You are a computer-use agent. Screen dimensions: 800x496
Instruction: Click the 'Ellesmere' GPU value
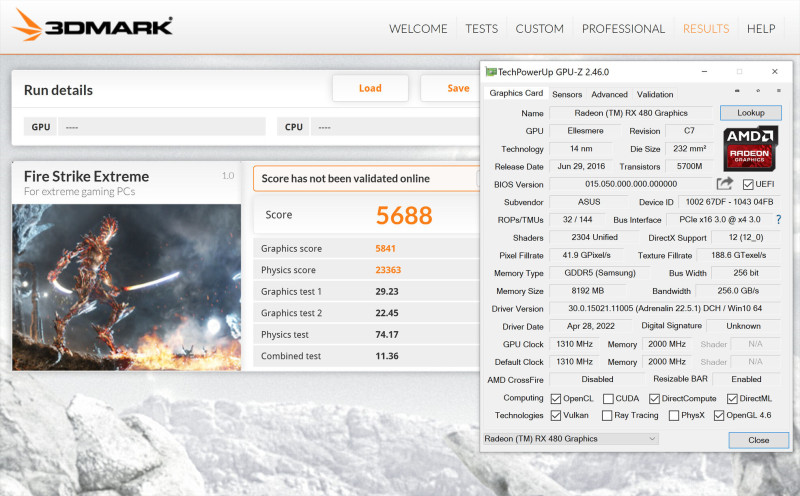[585, 131]
